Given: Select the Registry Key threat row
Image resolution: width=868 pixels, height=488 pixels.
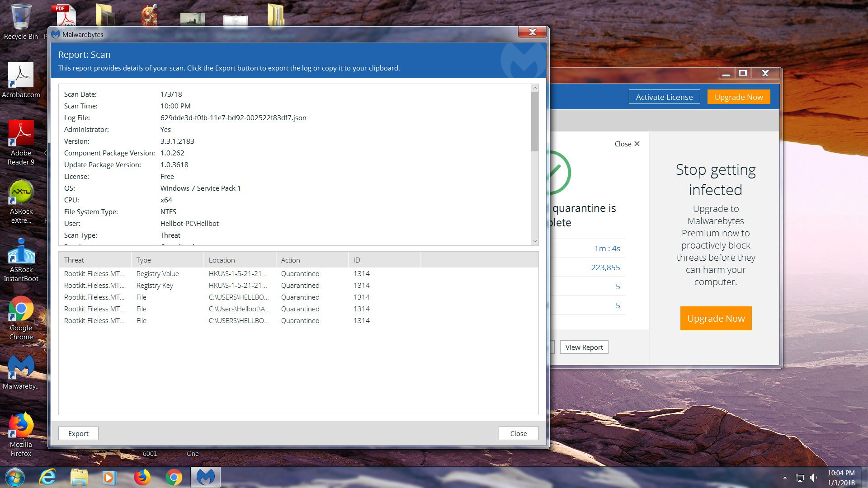Looking at the screenshot, I should tap(298, 285).
